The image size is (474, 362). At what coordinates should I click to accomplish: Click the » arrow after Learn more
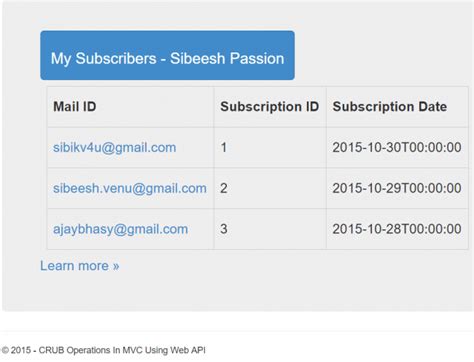coord(116,266)
